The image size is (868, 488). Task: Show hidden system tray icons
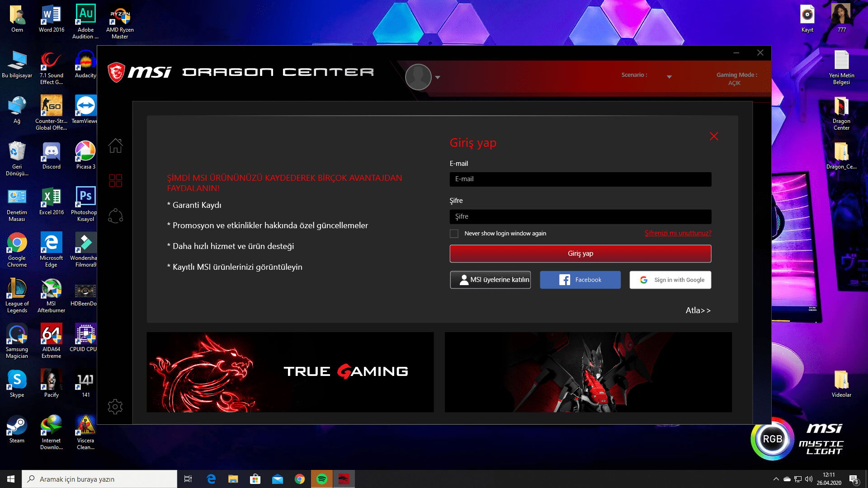776,479
